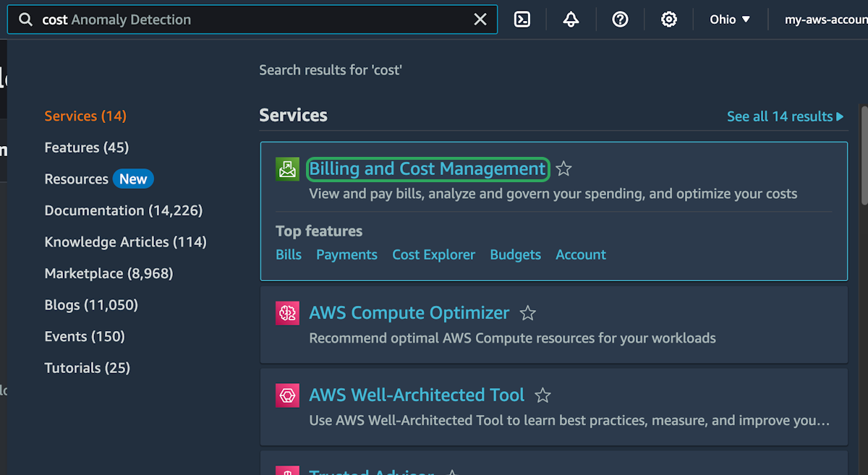Image resolution: width=868 pixels, height=475 pixels.
Task: Click 'Search results for cost' text
Action: click(x=331, y=70)
